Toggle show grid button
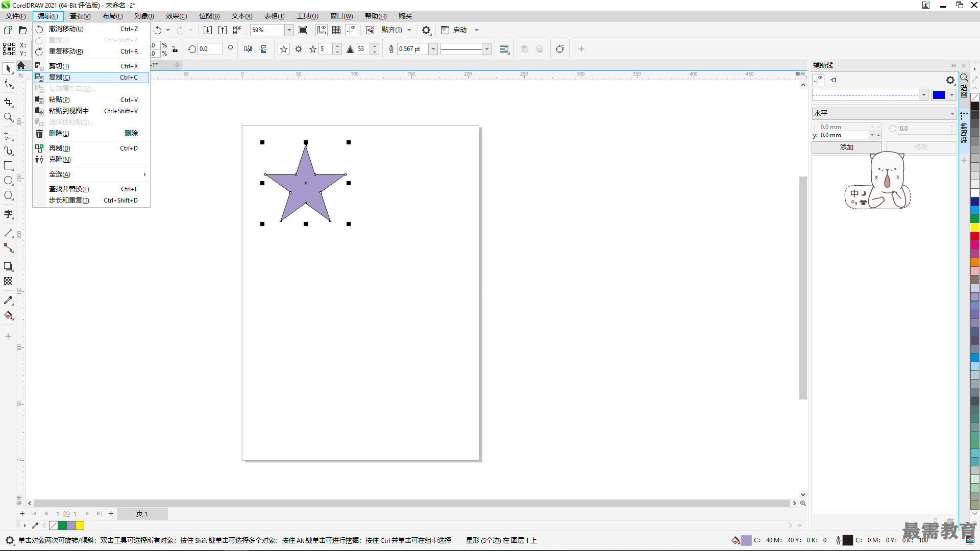The height and width of the screenshot is (551, 980). click(336, 30)
